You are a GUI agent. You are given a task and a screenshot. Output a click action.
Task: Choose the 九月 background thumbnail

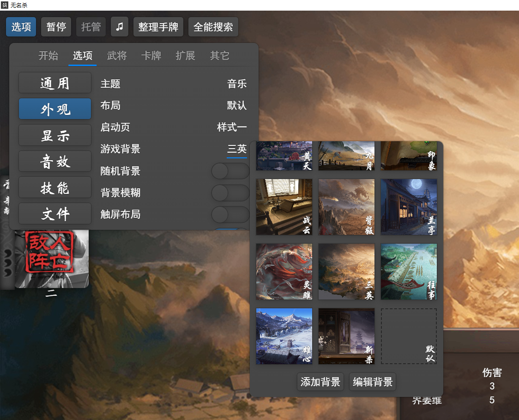click(347, 156)
